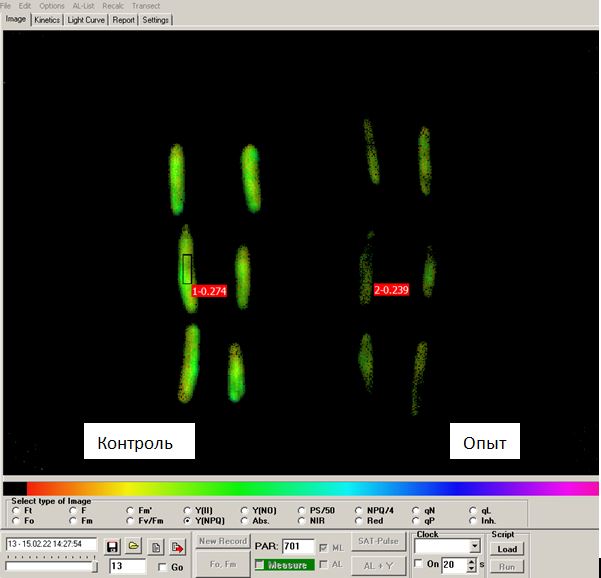The height and width of the screenshot is (578, 601).
Task: Open the Options menu
Action: [52, 6]
